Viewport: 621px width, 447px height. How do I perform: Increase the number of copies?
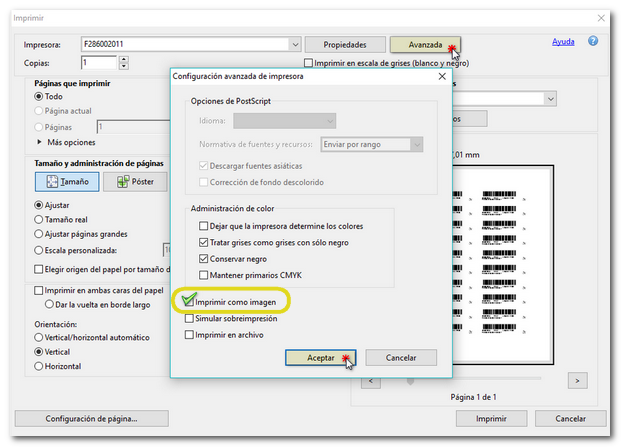[x=124, y=58]
